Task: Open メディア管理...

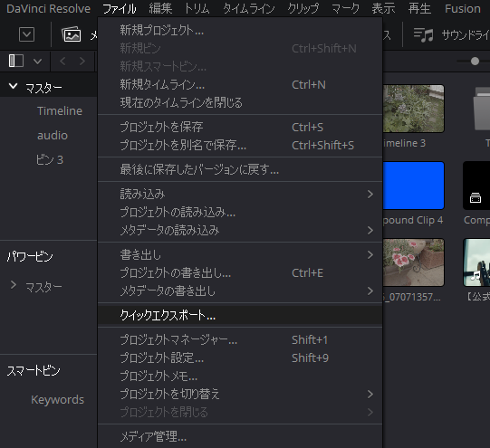Action: tap(240, 437)
